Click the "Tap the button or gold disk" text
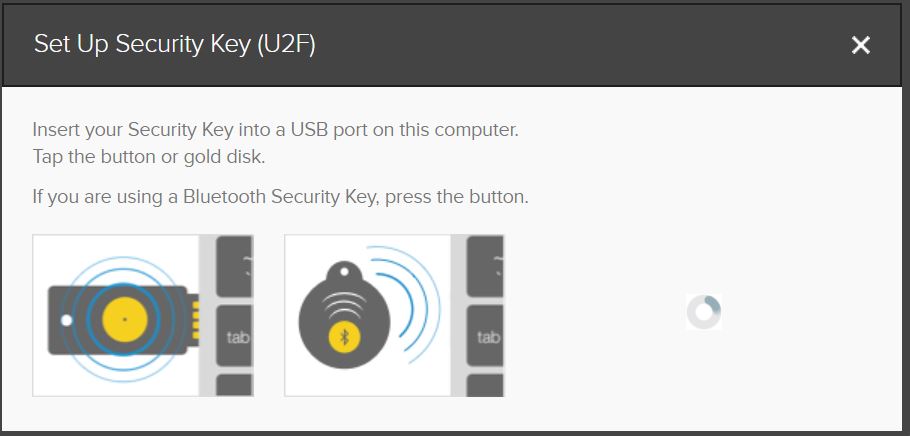910x436 pixels. (148, 157)
